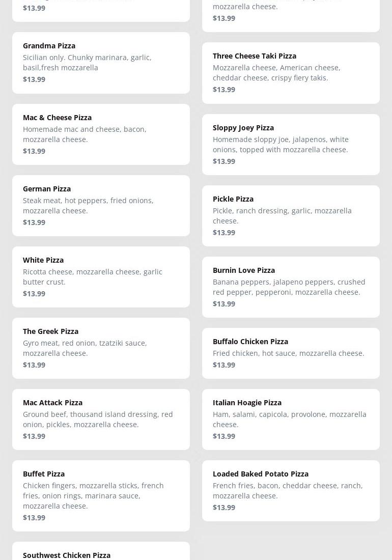Screen dimensions: 392x560
Task: Click the White Pizza menu card
Action: tap(101, 277)
